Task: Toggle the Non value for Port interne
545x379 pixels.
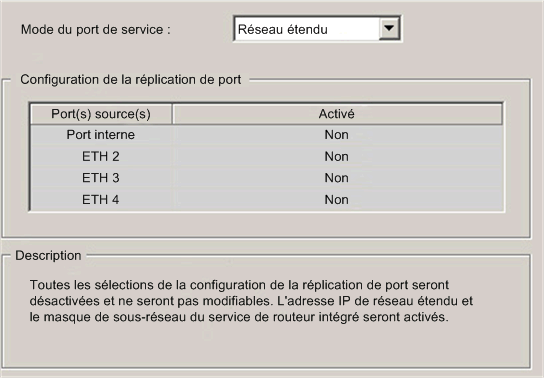Action: (337, 135)
